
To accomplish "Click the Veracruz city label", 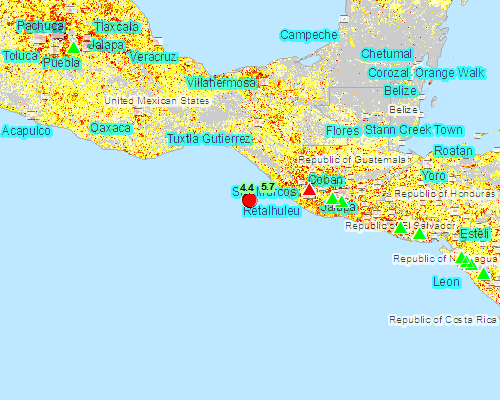I will [153, 57].
